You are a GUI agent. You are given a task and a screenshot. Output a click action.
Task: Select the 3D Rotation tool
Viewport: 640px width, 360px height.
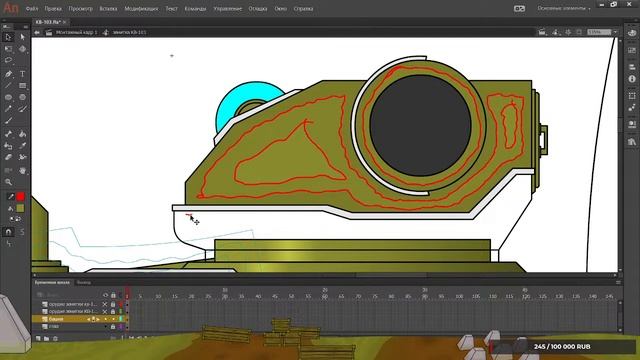pyautogui.click(x=22, y=49)
